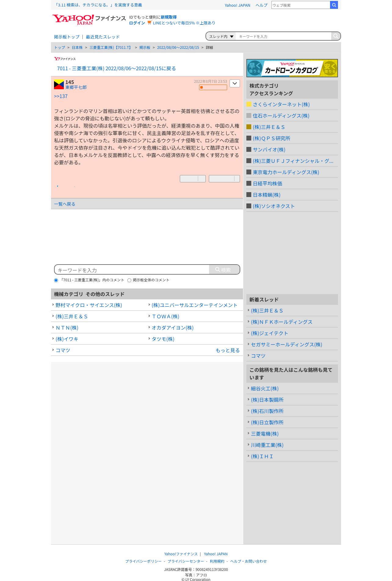Click the return to 7011 三菱重工業 thread link
The width and height of the screenshot is (392, 581).
pyautogui.click(x=116, y=68)
